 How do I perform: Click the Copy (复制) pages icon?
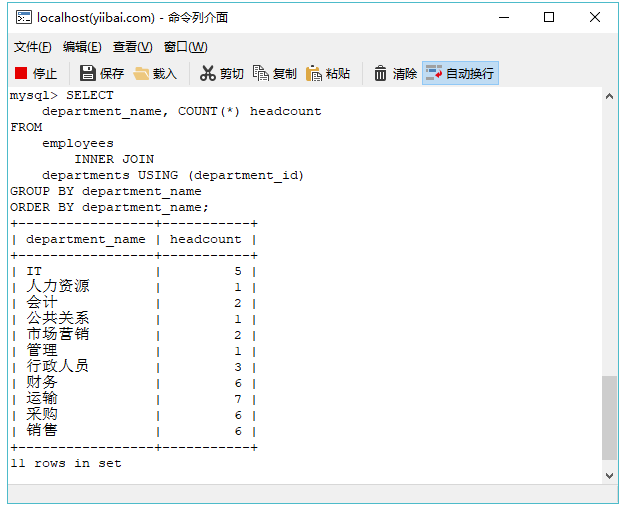pyautogui.click(x=261, y=73)
